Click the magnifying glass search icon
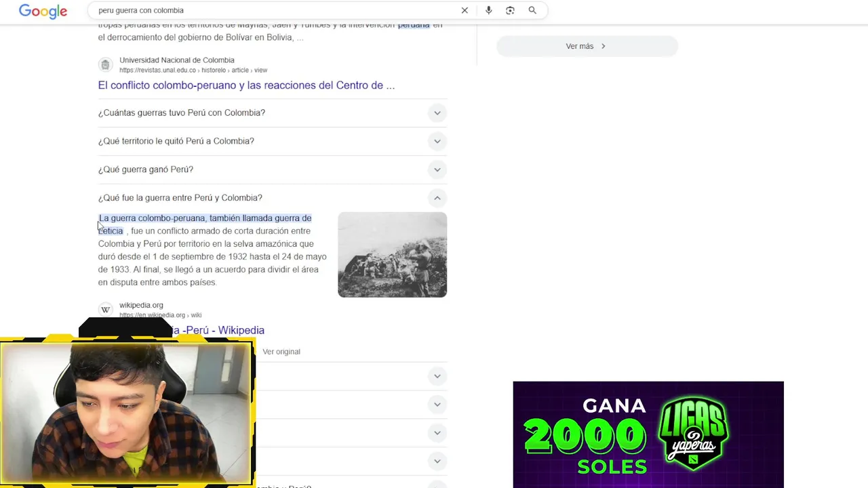868x488 pixels. click(532, 10)
